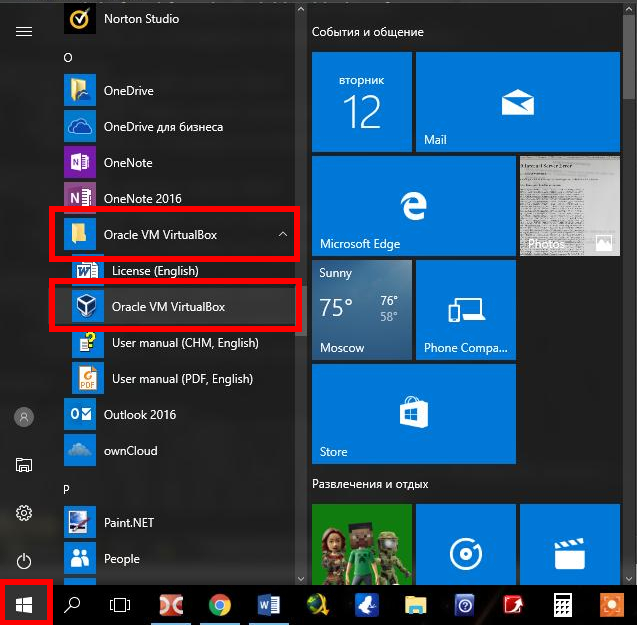637x625 pixels.
Task: Click the События и общение group header
Action: tap(368, 32)
